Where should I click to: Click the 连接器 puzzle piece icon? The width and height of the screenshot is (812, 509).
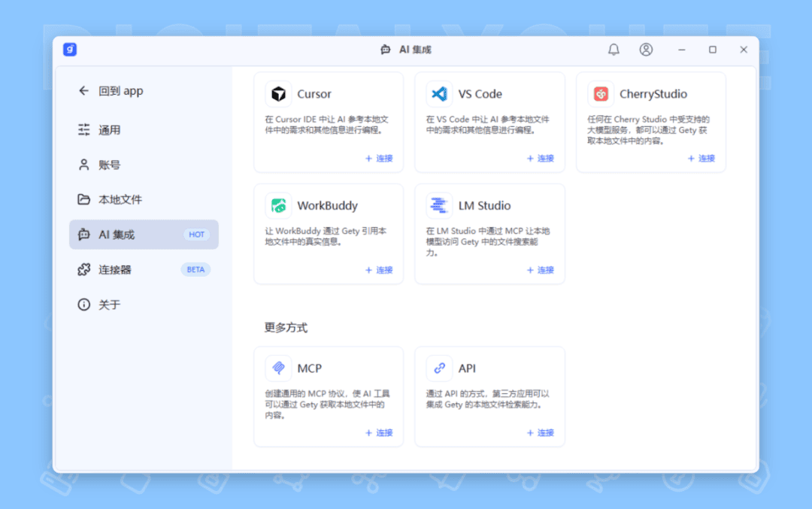coord(84,269)
